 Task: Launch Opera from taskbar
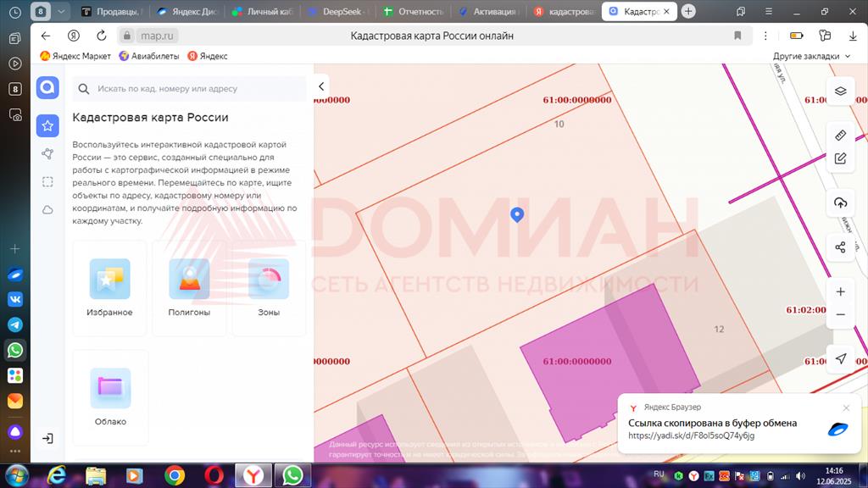pos(214,476)
